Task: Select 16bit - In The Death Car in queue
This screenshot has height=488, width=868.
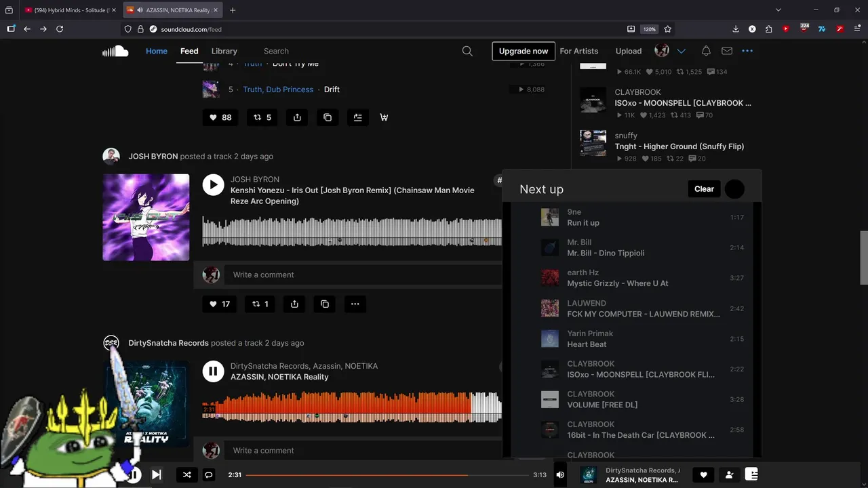Action: tap(632, 430)
